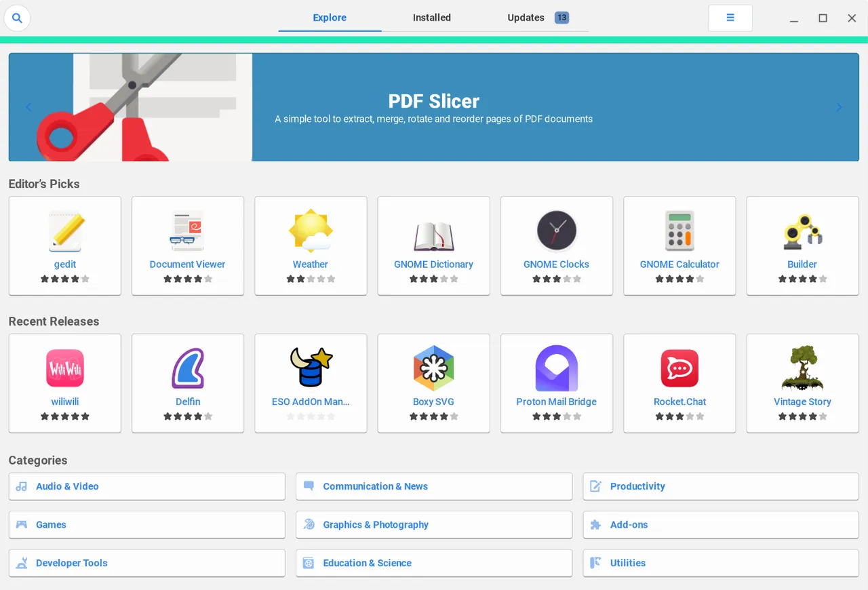Open Document Viewer app icon
Viewport: 868px width, 590px height.
pos(188,231)
